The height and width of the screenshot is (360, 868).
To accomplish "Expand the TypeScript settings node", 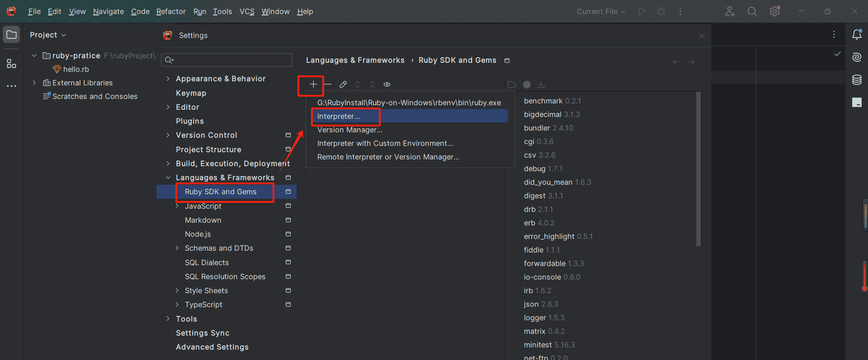I will tap(177, 304).
